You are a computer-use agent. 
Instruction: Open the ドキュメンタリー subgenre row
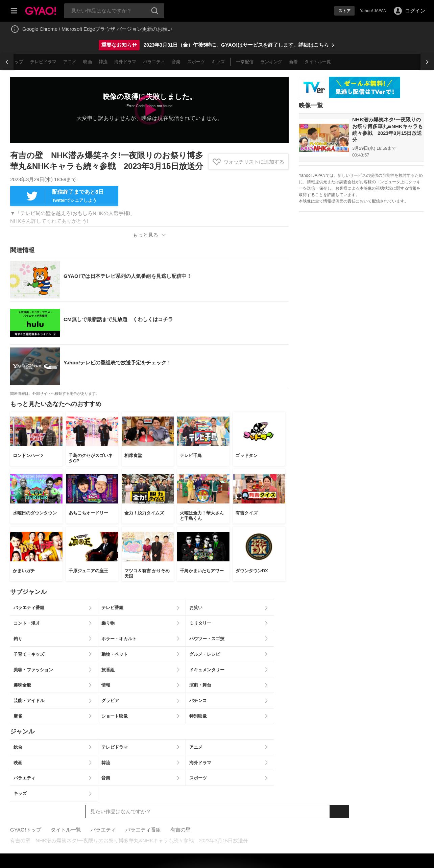230,670
